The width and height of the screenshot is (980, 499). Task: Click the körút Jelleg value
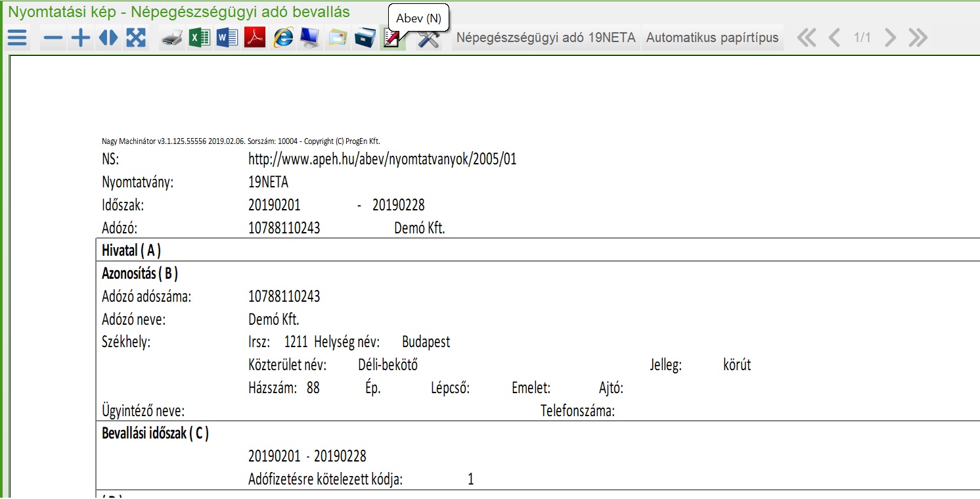[737, 365]
